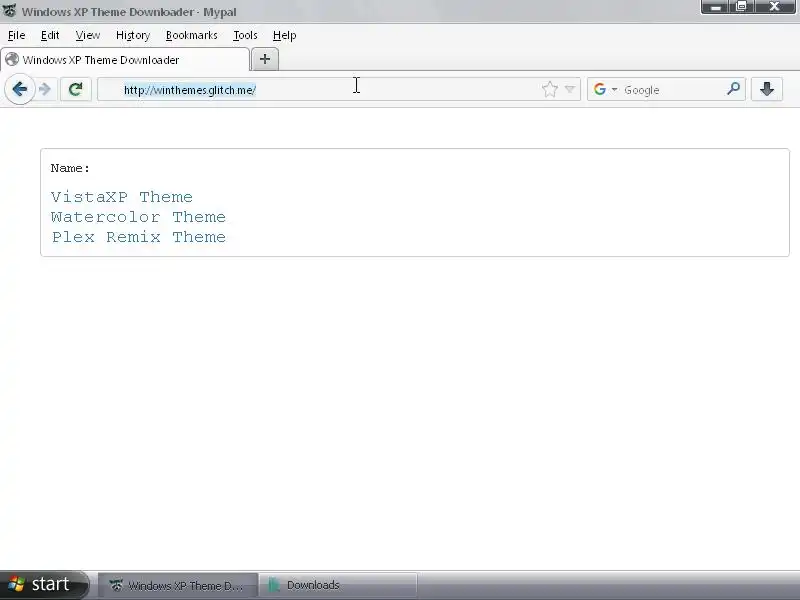The height and width of the screenshot is (600, 800).
Task: Go back with the back arrow button
Action: click(x=20, y=89)
